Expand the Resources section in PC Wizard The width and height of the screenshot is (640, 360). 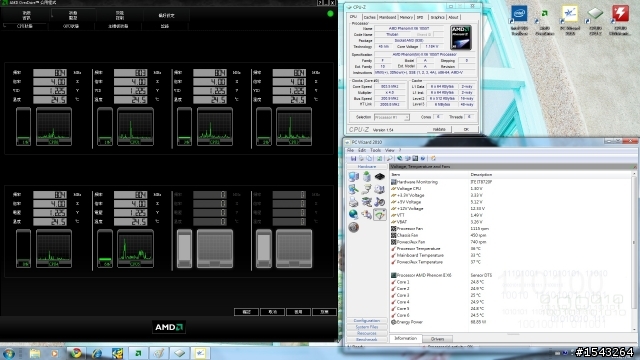[x=367, y=333]
